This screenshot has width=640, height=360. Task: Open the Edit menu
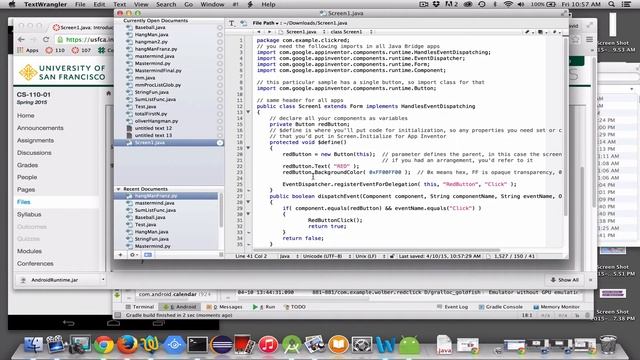(99, 4)
